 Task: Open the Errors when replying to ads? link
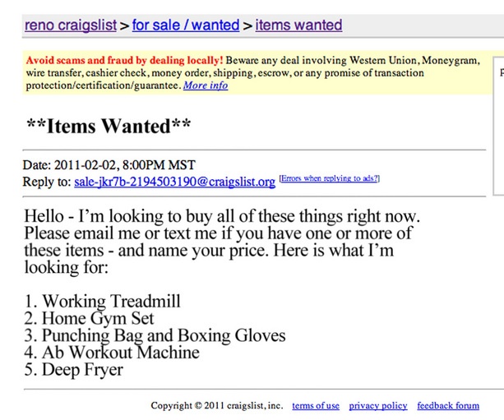(x=329, y=179)
